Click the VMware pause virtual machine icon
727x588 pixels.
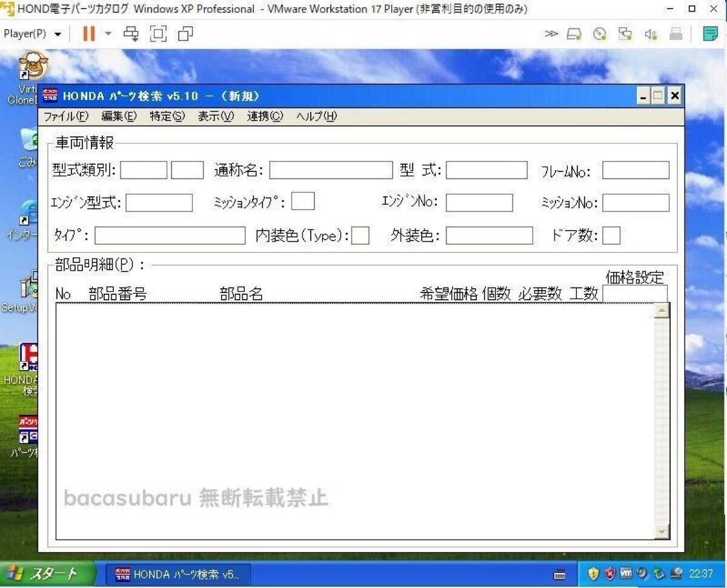(x=89, y=33)
